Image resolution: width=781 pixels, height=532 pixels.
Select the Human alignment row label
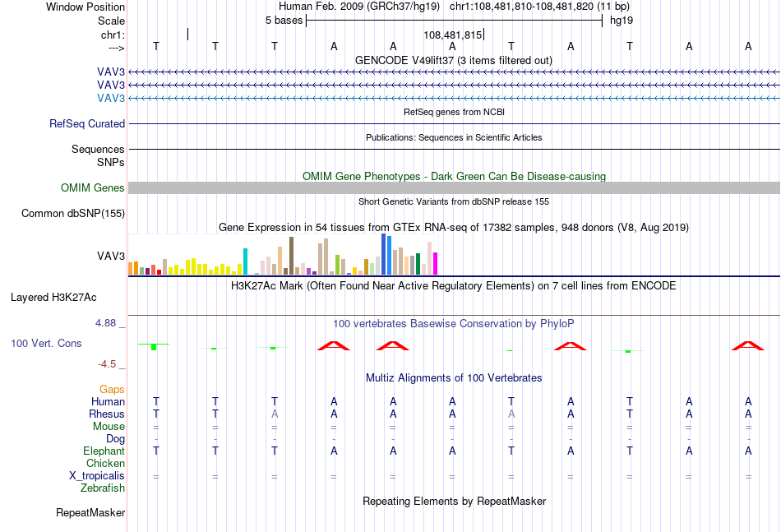click(108, 401)
